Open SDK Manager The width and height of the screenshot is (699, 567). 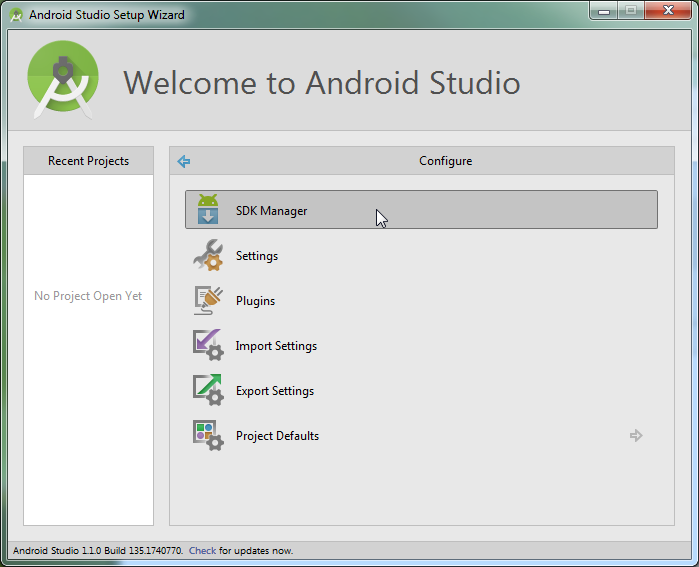[x=421, y=210]
